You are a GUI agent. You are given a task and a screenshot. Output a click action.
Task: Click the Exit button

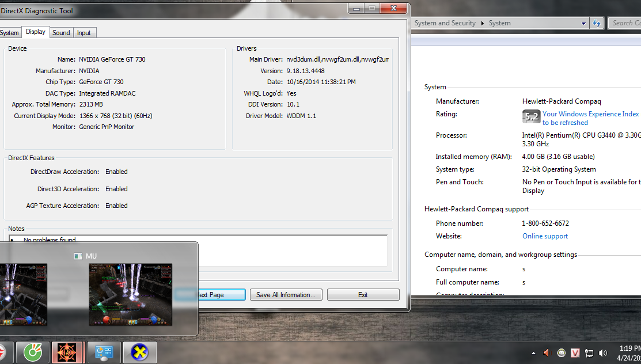(x=363, y=295)
